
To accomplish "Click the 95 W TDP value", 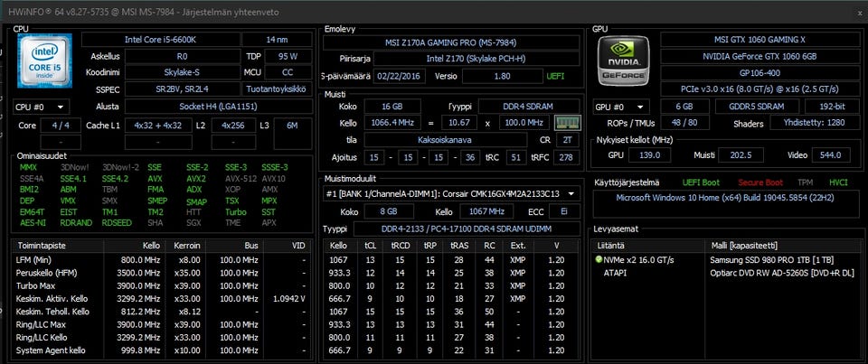I will 288,56.
